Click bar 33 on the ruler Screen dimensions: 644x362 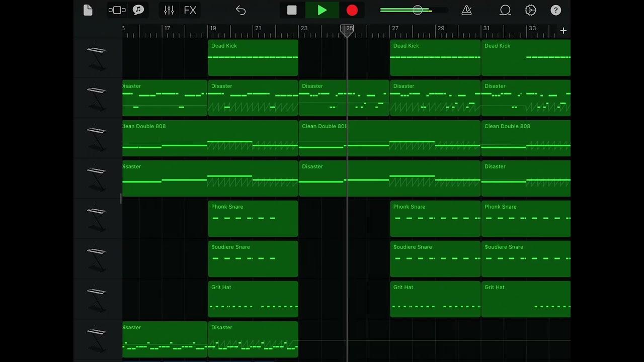tap(532, 29)
